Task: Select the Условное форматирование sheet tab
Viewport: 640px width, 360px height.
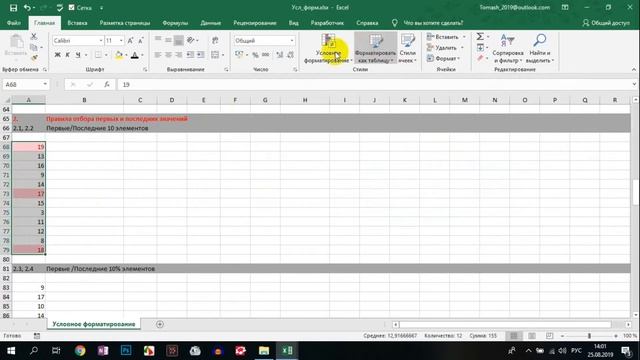Action: tap(94, 324)
